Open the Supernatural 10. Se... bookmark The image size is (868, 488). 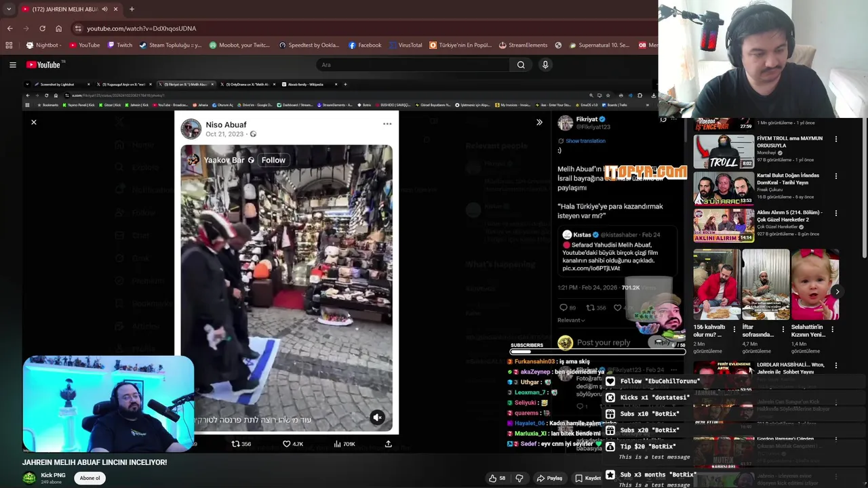tap(599, 45)
